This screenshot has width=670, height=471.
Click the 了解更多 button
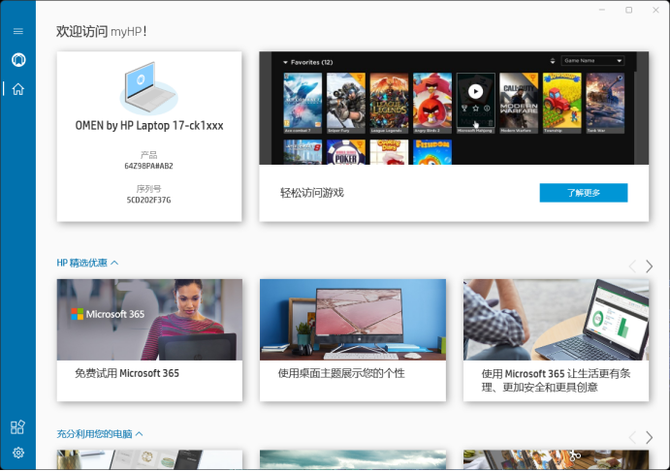pyautogui.click(x=583, y=193)
